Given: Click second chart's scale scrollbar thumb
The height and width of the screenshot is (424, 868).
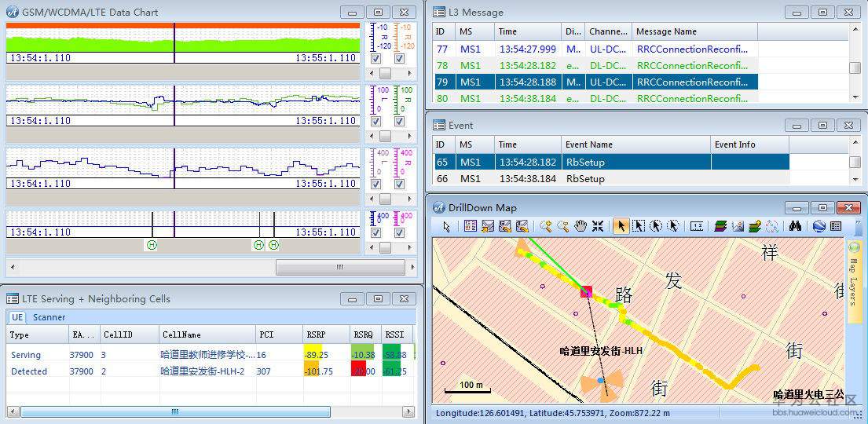Looking at the screenshot, I should (385, 136).
